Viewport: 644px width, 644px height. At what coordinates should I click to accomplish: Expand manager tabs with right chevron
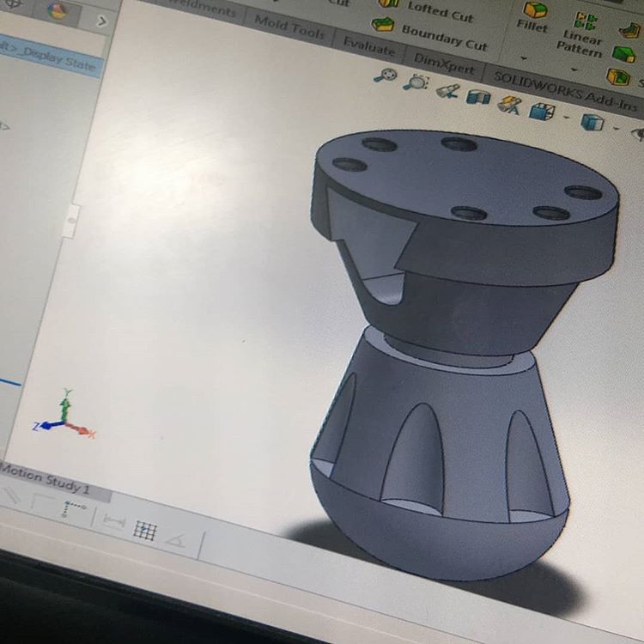pos(102,21)
